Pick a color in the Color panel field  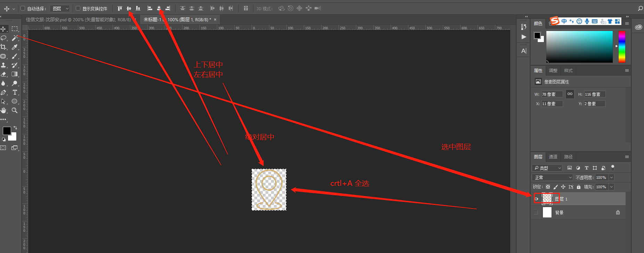[x=579, y=47]
